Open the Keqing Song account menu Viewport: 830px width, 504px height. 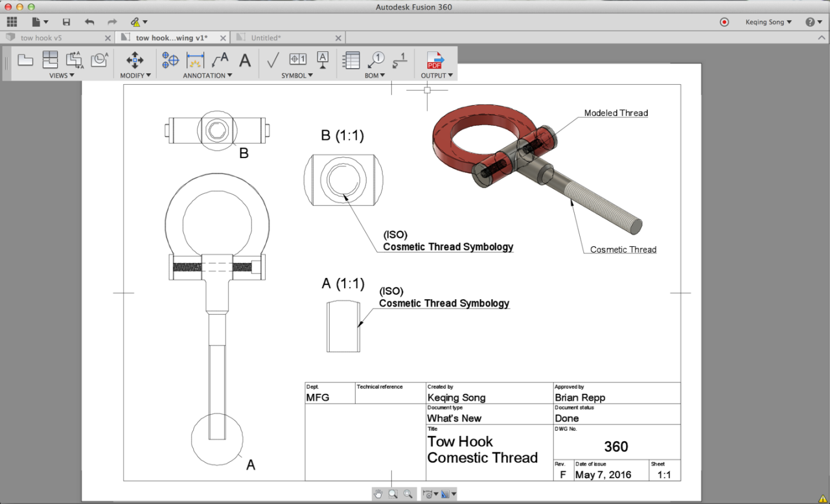(768, 22)
